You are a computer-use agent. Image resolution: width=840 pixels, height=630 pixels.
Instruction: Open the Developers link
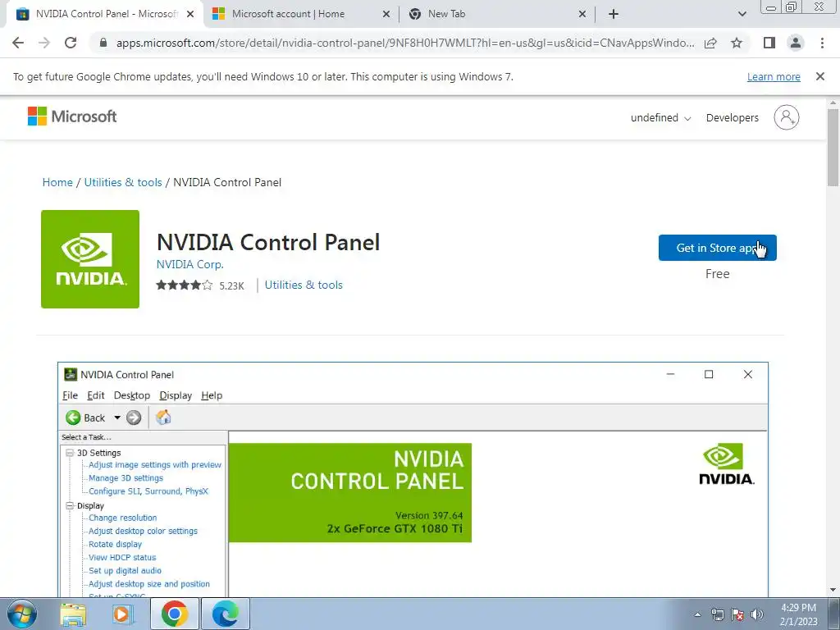[733, 118]
